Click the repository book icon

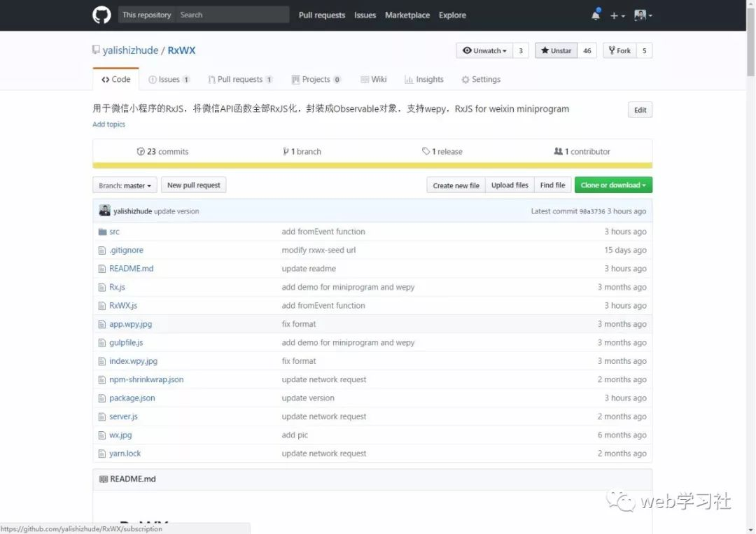(x=96, y=50)
